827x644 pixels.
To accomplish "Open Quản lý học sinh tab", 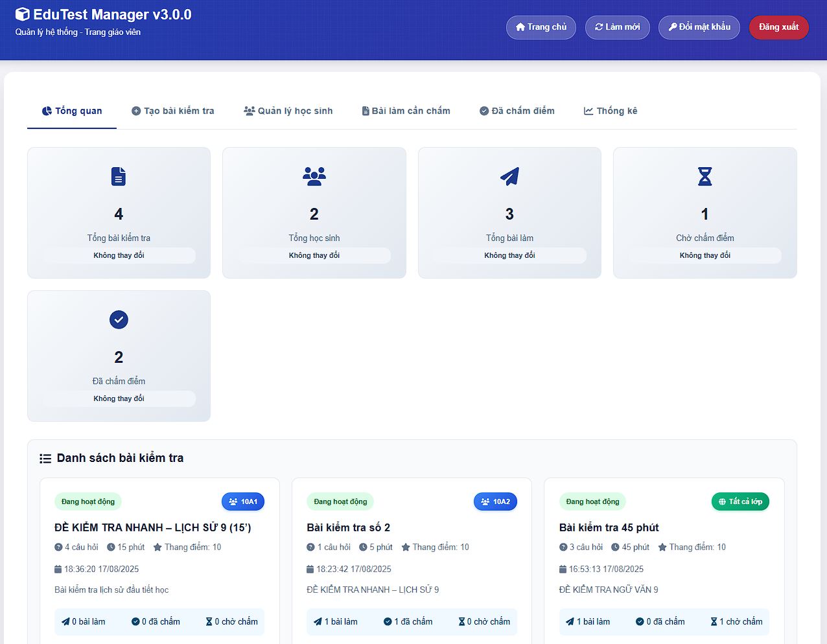I will pos(288,111).
